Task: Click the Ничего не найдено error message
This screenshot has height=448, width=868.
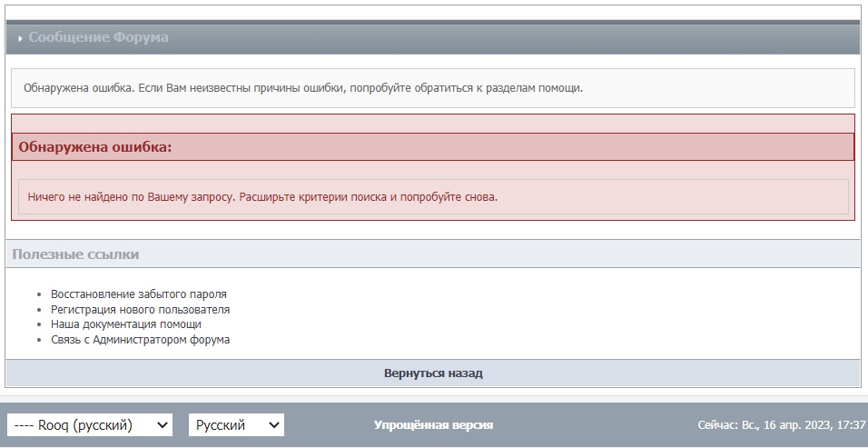Action: pos(262,197)
